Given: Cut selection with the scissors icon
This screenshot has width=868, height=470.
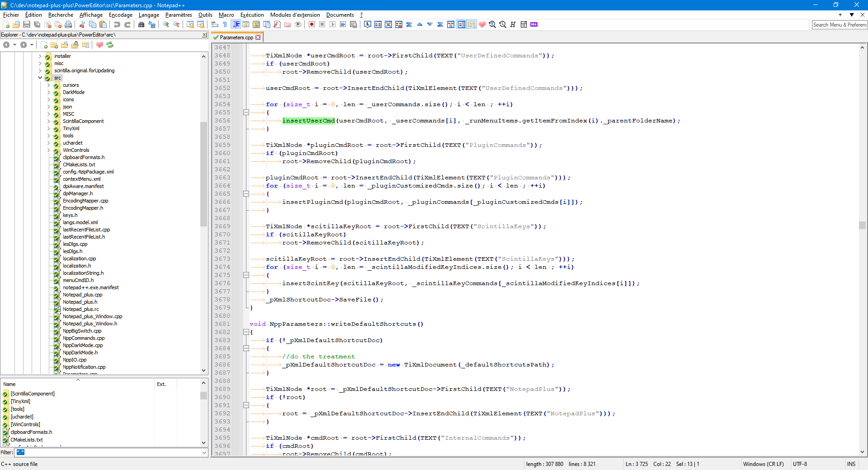Looking at the screenshot, I should (x=82, y=24).
